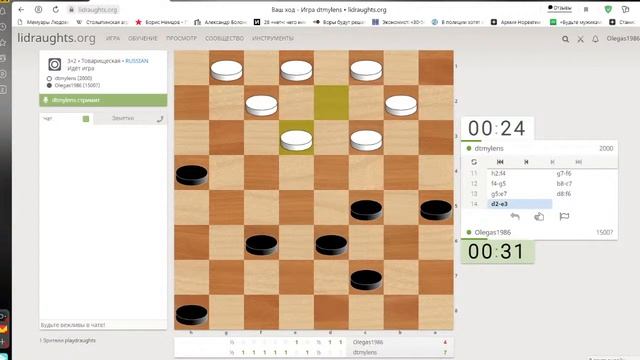
Task: Offer a draw with the hand icon
Action: (x=539, y=216)
